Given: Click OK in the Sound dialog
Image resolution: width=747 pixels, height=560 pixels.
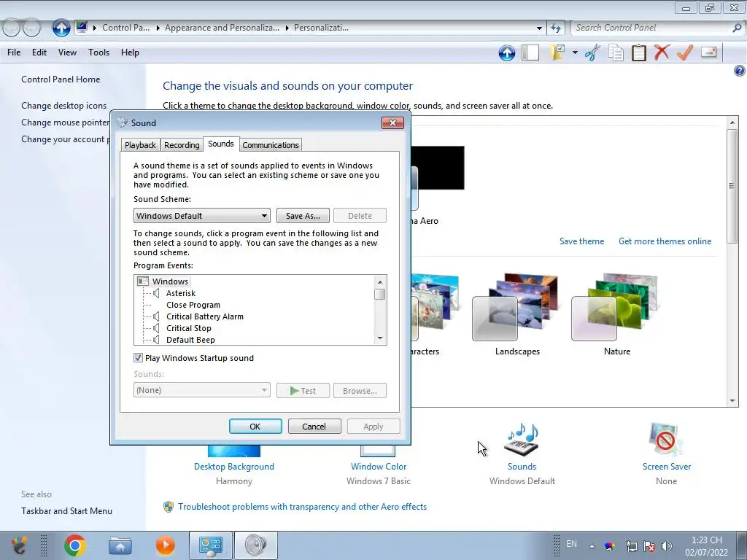Looking at the screenshot, I should pyautogui.click(x=255, y=426).
